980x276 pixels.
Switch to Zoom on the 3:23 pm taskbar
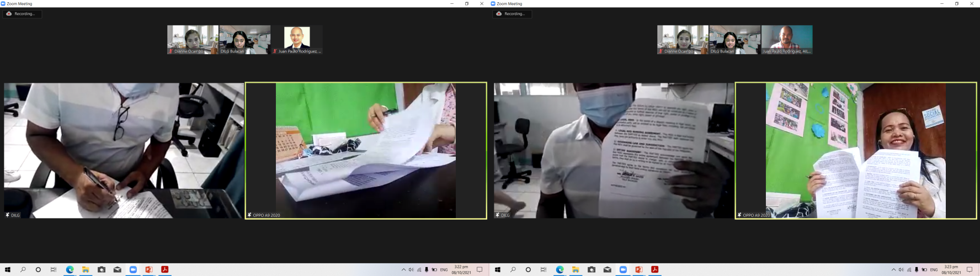623,270
